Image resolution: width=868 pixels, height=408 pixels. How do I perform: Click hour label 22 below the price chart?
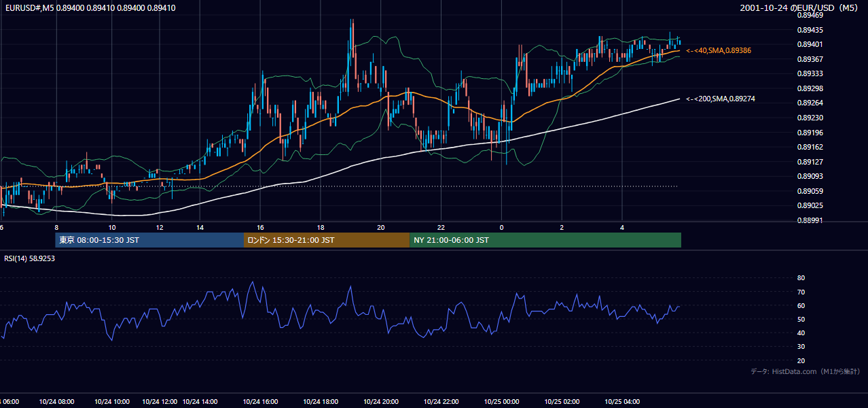click(441, 227)
